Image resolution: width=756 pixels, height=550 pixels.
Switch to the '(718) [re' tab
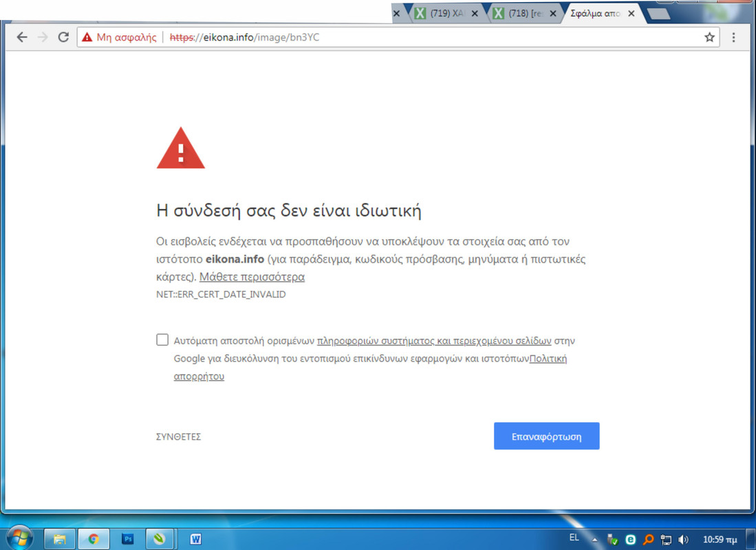[525, 14]
